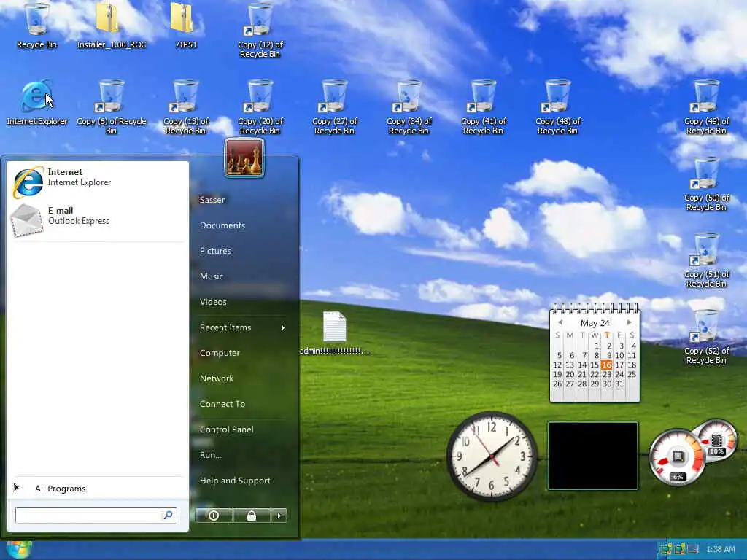Open Documents from the Start menu
747x560 pixels.
point(222,225)
